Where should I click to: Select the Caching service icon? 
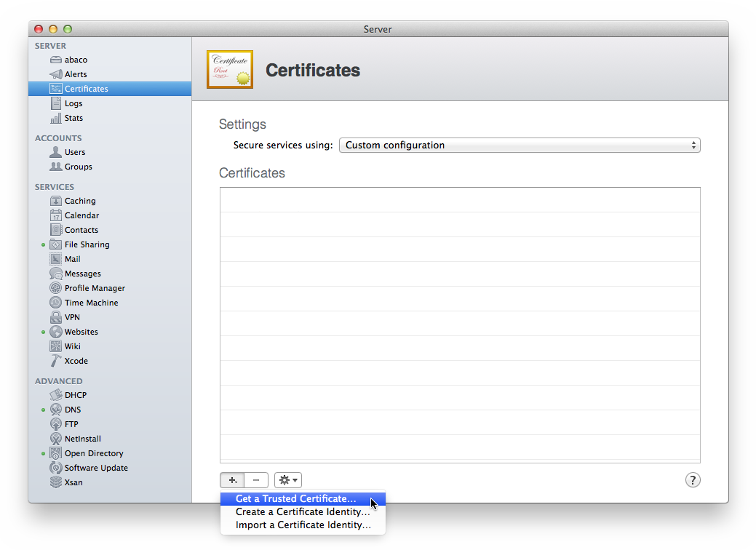56,201
